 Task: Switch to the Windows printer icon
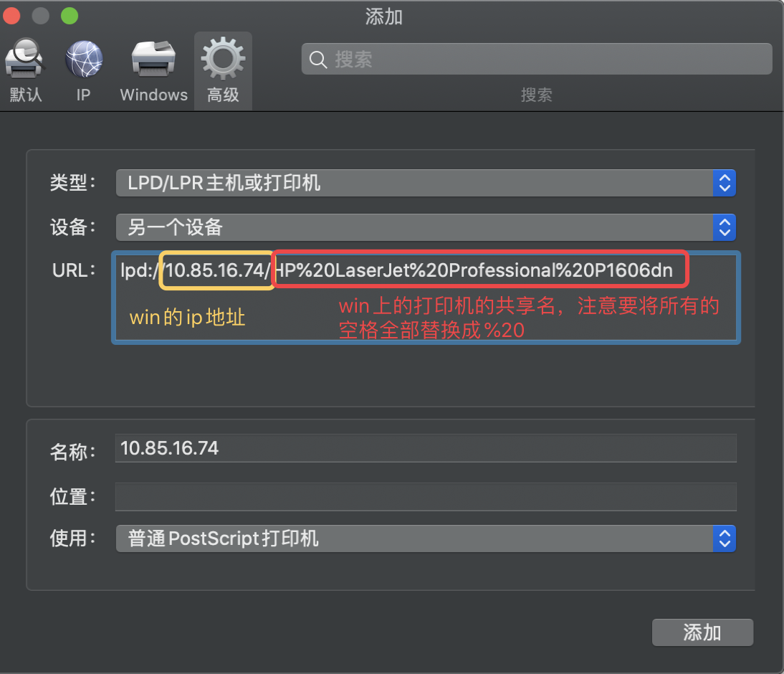point(153,59)
